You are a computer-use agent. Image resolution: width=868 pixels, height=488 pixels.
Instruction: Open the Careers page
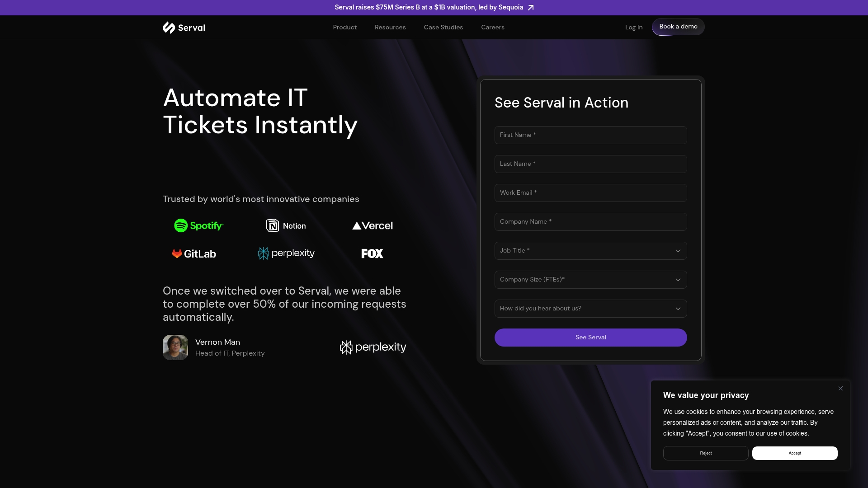[x=493, y=27]
